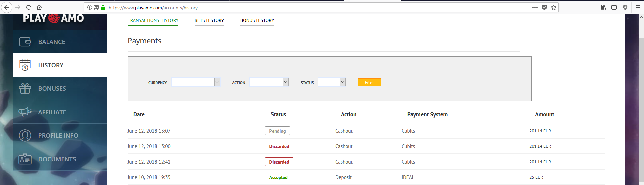This screenshot has width=644, height=185.
Task: Go to the browser Home icon
Action: click(39, 7)
